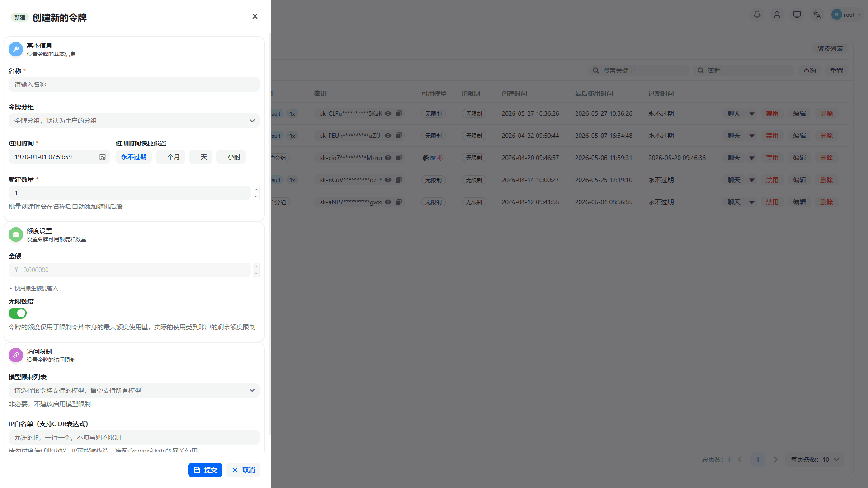The height and width of the screenshot is (488, 868).
Task: Reveal the sk-FEUn key with eye icon
Action: (388, 136)
